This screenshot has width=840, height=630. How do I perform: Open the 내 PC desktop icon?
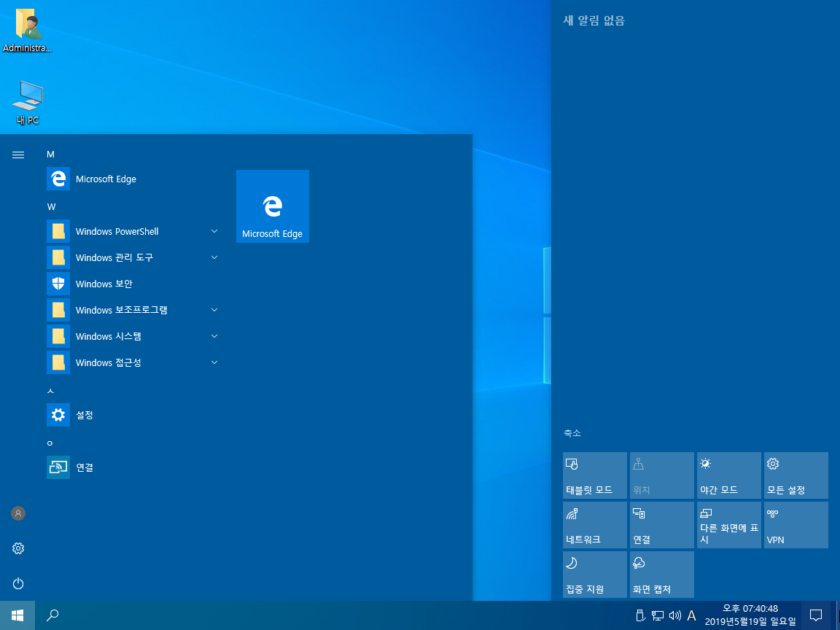pyautogui.click(x=27, y=102)
